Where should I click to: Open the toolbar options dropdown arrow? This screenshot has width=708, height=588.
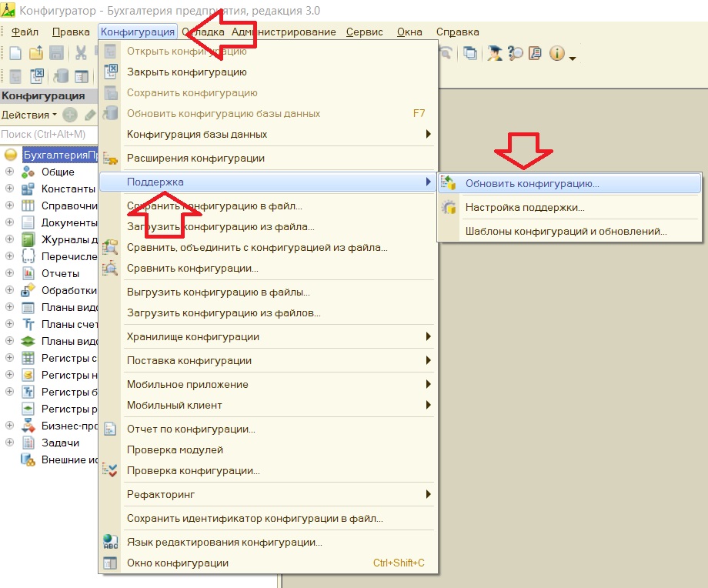pyautogui.click(x=573, y=58)
